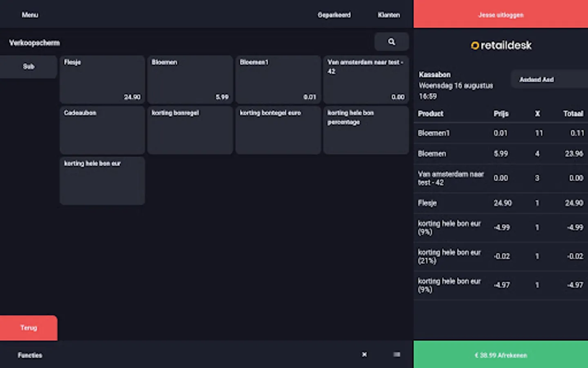Click quantity 4 in the Bloemen row

tap(537, 154)
